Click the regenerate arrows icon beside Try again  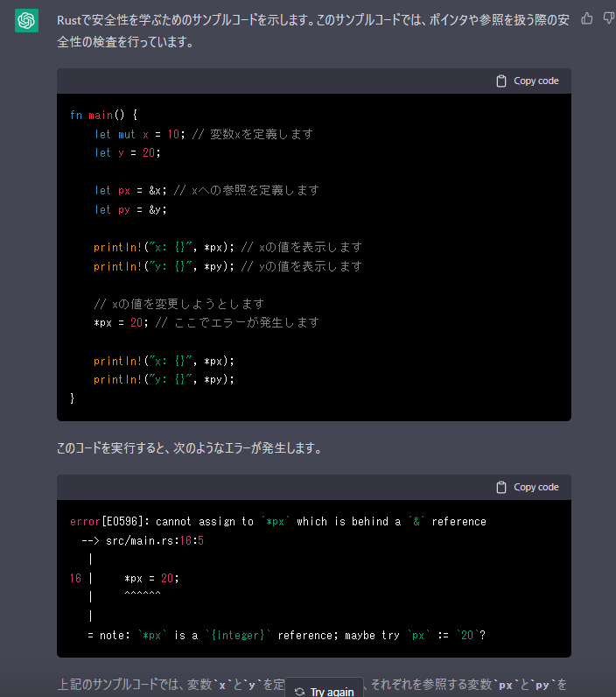pos(300,692)
